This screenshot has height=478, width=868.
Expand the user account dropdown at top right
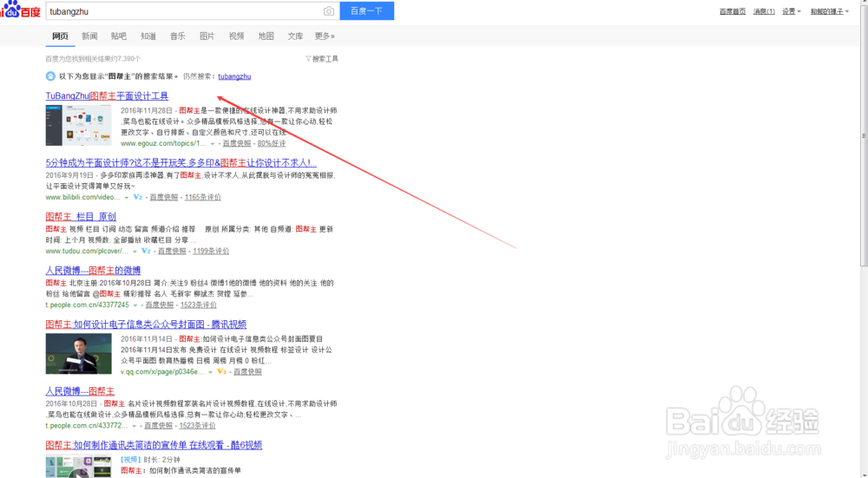coord(830,11)
